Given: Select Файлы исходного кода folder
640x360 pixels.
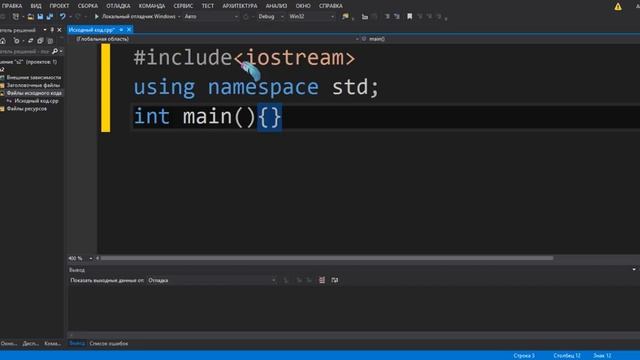Looking at the screenshot, I should (34, 93).
